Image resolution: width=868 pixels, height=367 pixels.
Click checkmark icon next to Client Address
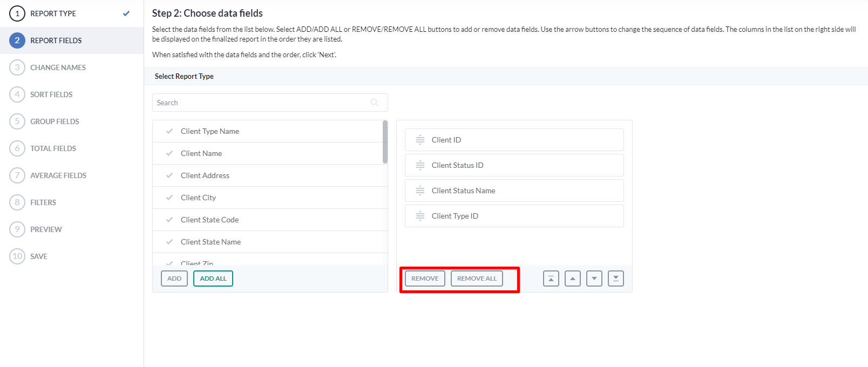169,175
